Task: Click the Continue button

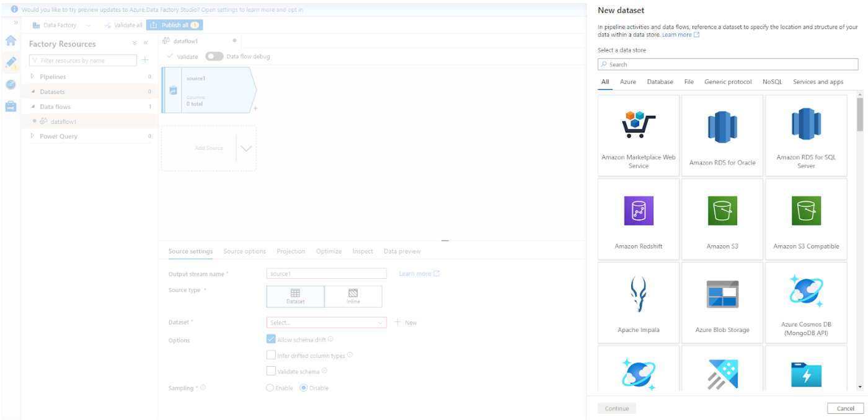Action: click(617, 408)
